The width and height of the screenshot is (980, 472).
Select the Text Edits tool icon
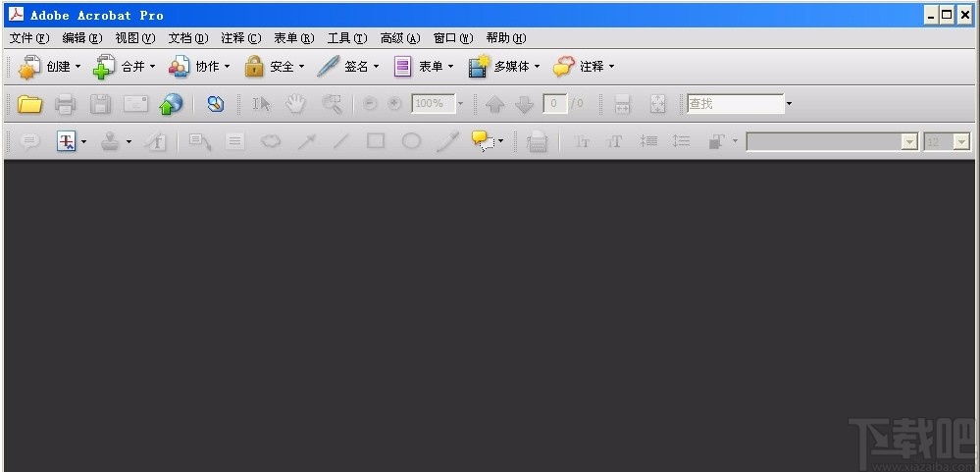pyautogui.click(x=66, y=142)
